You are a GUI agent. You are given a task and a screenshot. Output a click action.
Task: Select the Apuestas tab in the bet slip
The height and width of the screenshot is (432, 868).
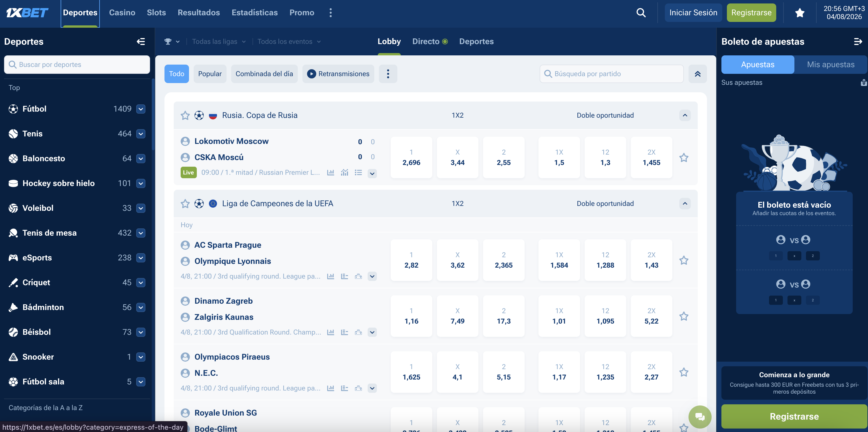click(x=757, y=64)
